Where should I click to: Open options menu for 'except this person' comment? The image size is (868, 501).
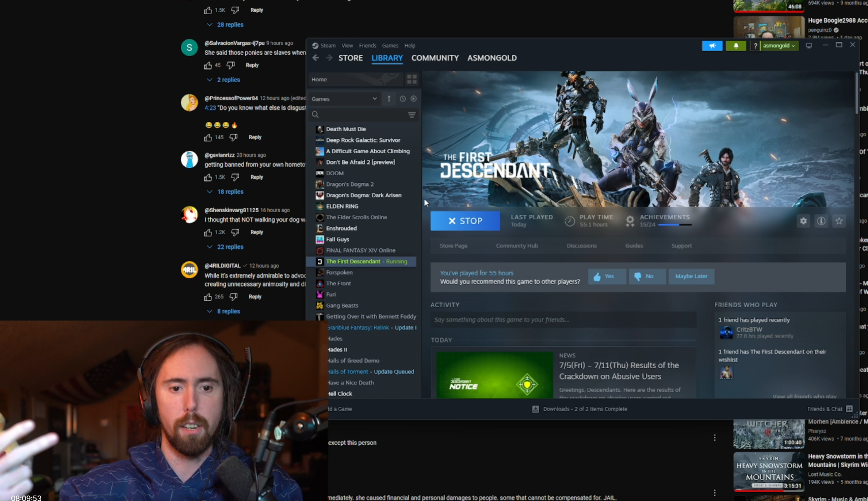(715, 438)
